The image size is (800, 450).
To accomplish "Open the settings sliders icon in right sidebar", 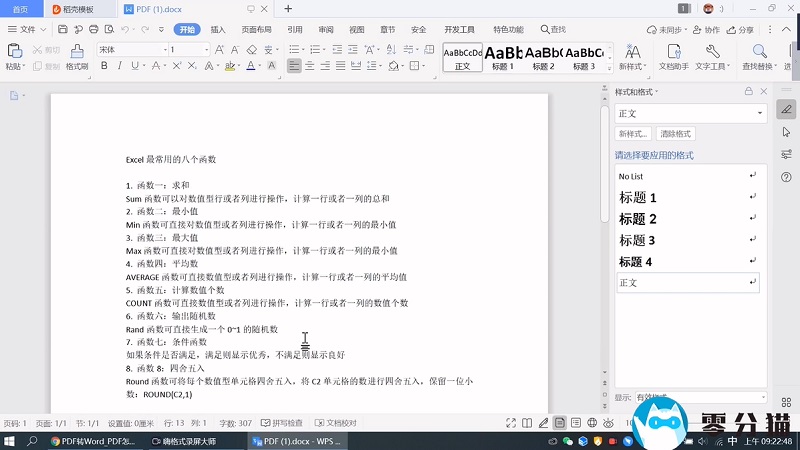I will (x=787, y=154).
